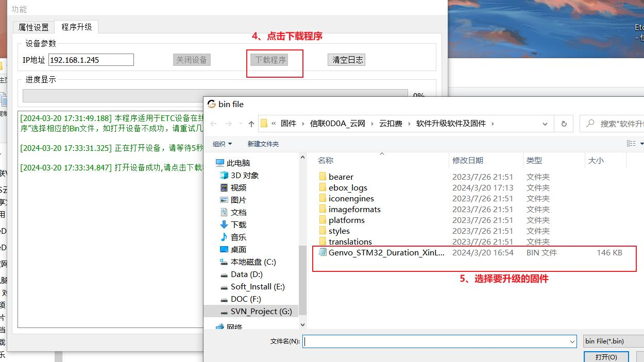644x362 pixels.
Task: Click the 打开(O) button
Action: click(x=606, y=357)
